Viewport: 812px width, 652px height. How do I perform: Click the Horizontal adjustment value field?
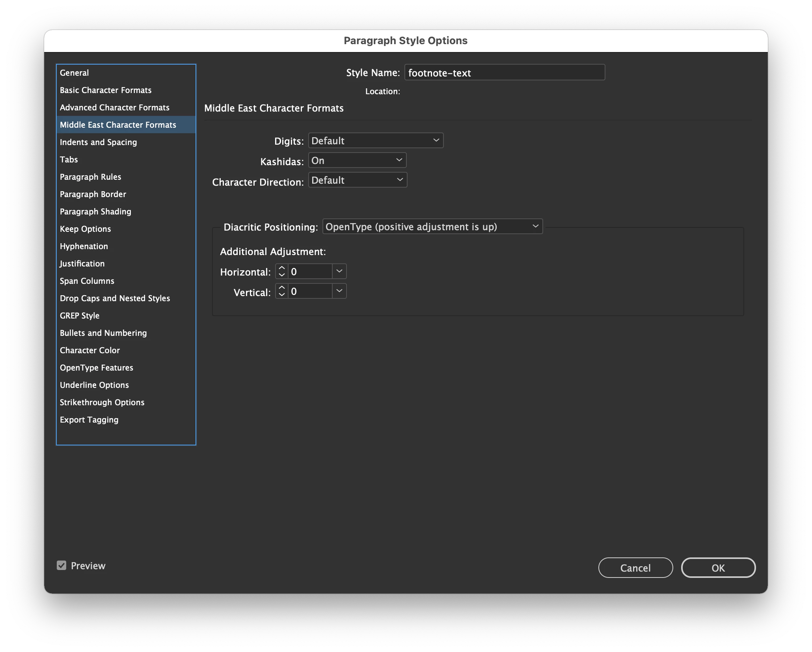point(310,272)
